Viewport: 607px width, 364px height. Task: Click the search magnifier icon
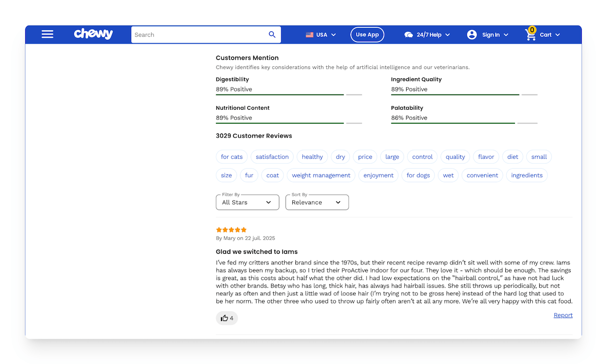272,34
